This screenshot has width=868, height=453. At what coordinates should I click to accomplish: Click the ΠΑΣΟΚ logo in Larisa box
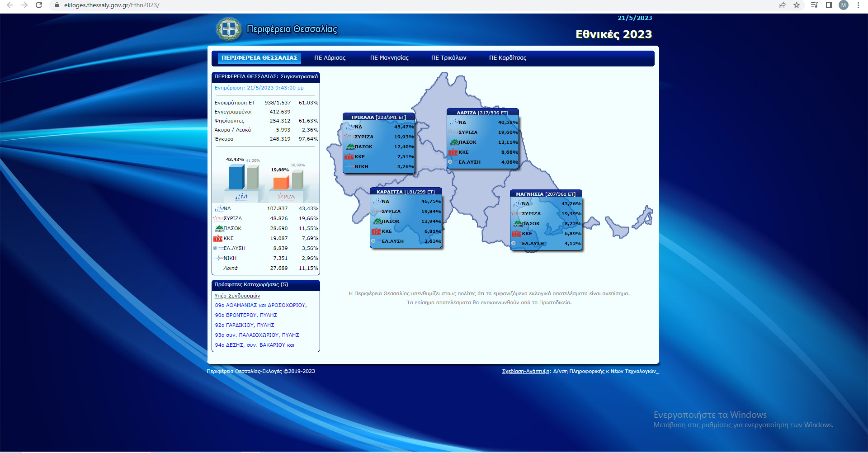click(454, 142)
